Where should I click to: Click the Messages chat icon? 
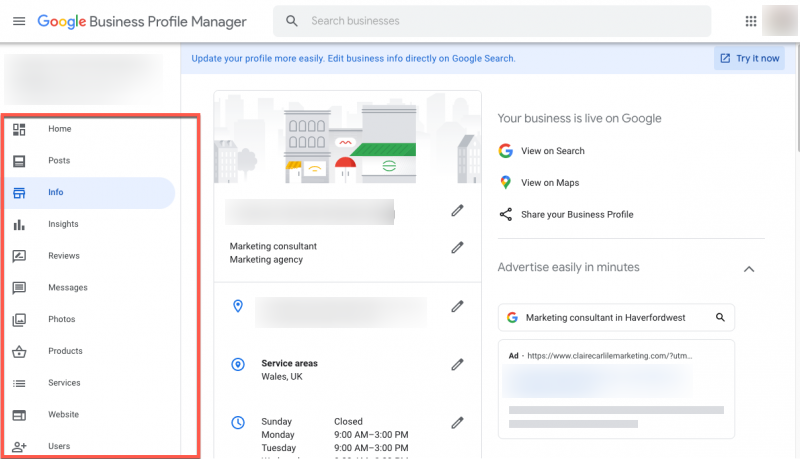[19, 288]
